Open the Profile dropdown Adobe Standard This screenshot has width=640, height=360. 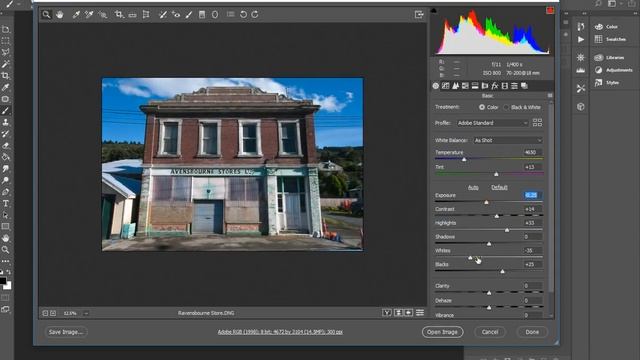pyautogui.click(x=492, y=123)
